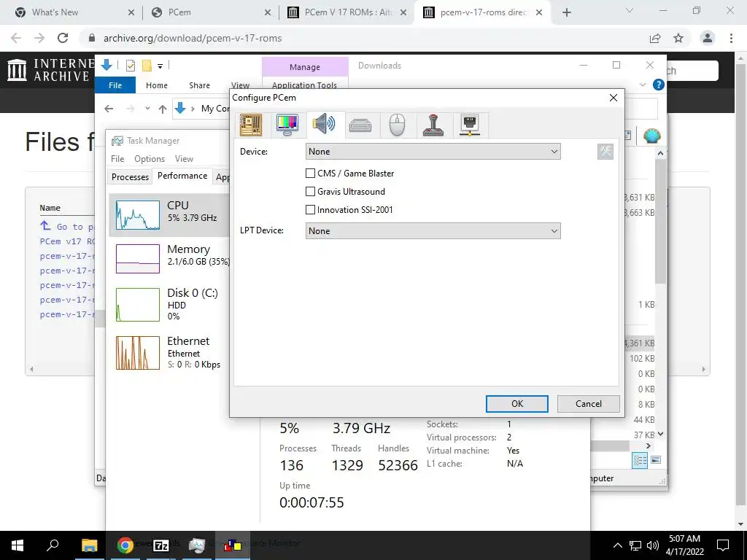
Task: Select Memory performance graph in Task Manager
Action: click(169, 259)
